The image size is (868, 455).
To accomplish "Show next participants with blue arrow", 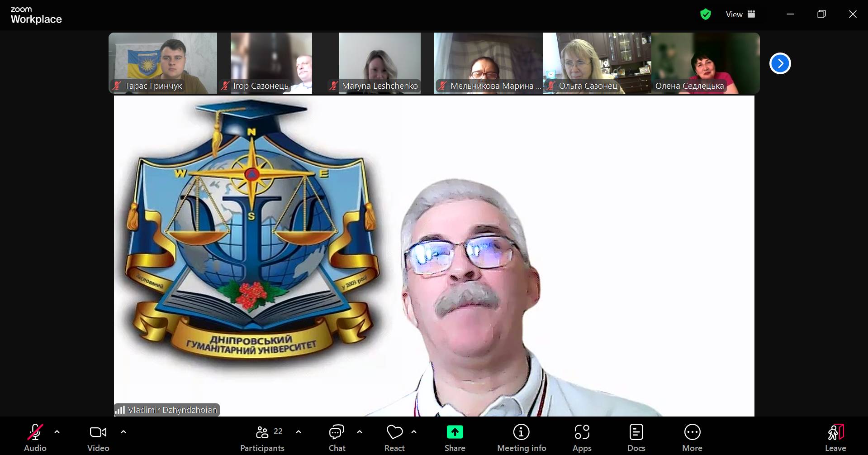I will coord(780,63).
